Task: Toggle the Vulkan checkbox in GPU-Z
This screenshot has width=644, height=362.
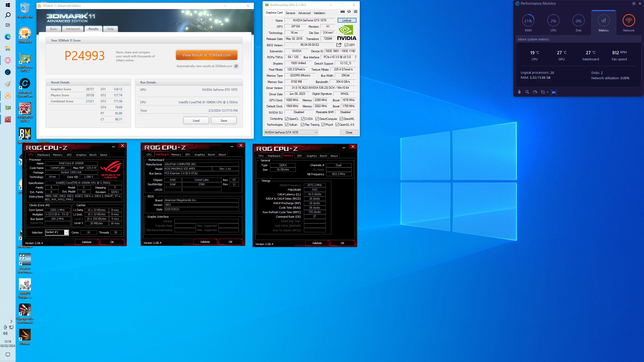Action: (x=287, y=125)
